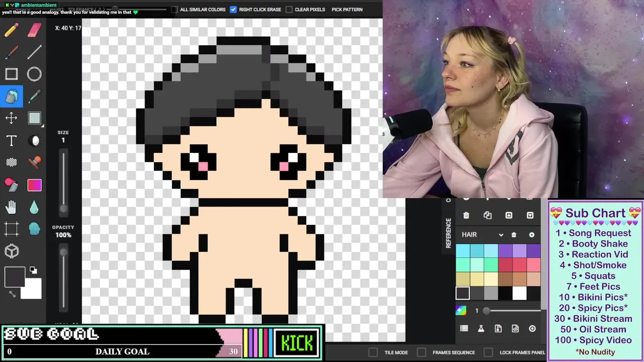Open the flask icon below the palette
Screen dimensions: 644x362
pyautogui.click(x=481, y=329)
